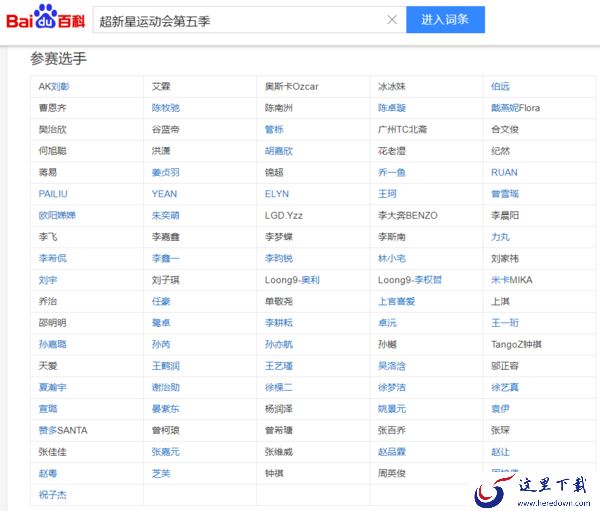This screenshot has height=511, width=600.
Task: Click the 周英俊 table cell
Action: 426,473
